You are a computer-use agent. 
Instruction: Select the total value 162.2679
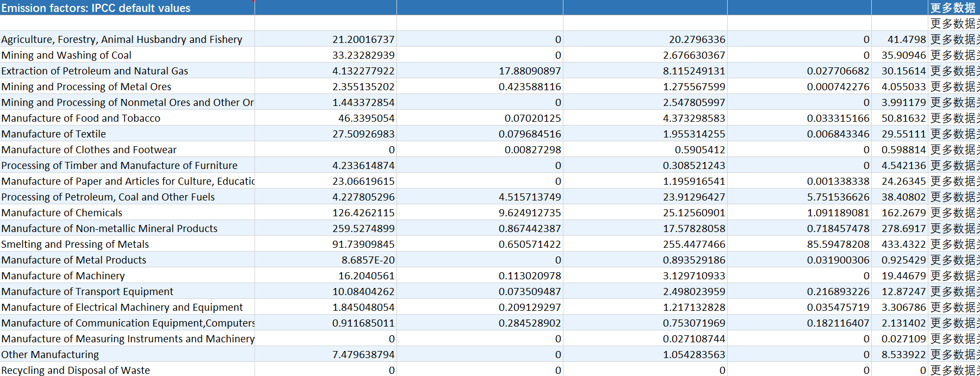point(900,212)
